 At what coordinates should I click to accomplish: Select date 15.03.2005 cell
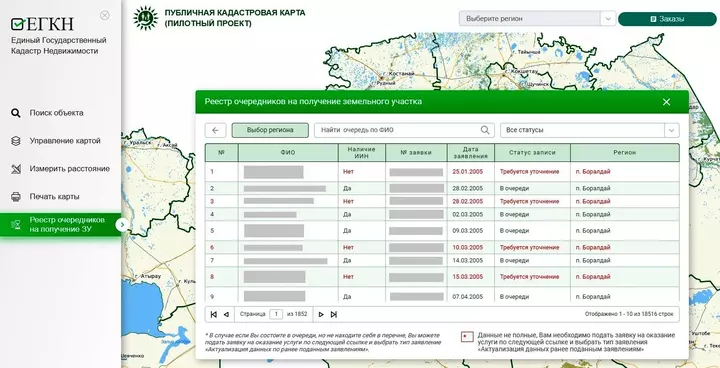467,277
